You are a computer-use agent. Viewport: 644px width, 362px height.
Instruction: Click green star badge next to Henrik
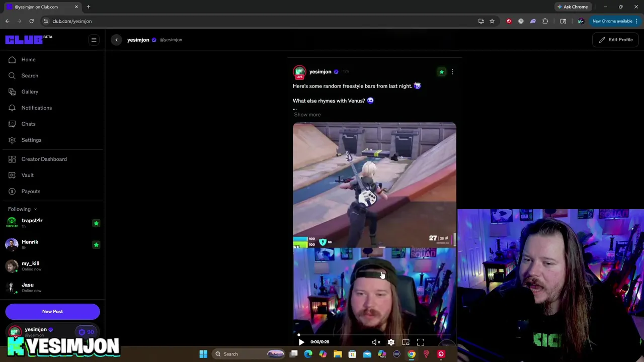(96, 244)
